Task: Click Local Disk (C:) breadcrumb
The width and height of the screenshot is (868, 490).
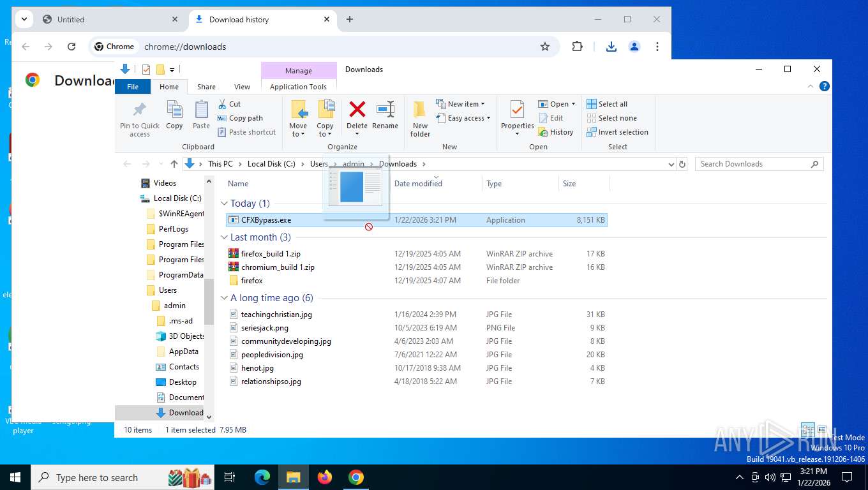Action: (271, 164)
